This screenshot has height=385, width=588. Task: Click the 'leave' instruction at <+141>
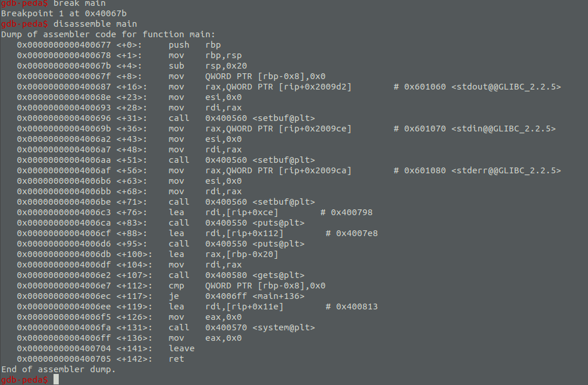181,348
